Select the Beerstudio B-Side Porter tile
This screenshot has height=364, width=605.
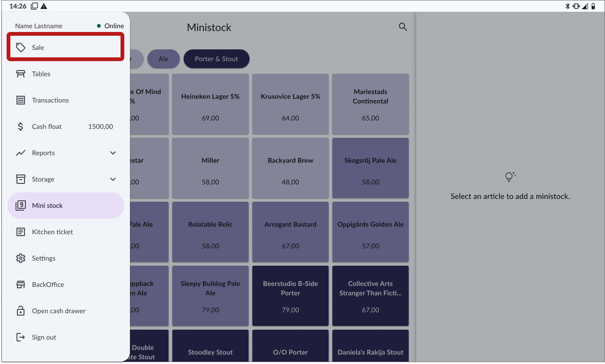[290, 296]
